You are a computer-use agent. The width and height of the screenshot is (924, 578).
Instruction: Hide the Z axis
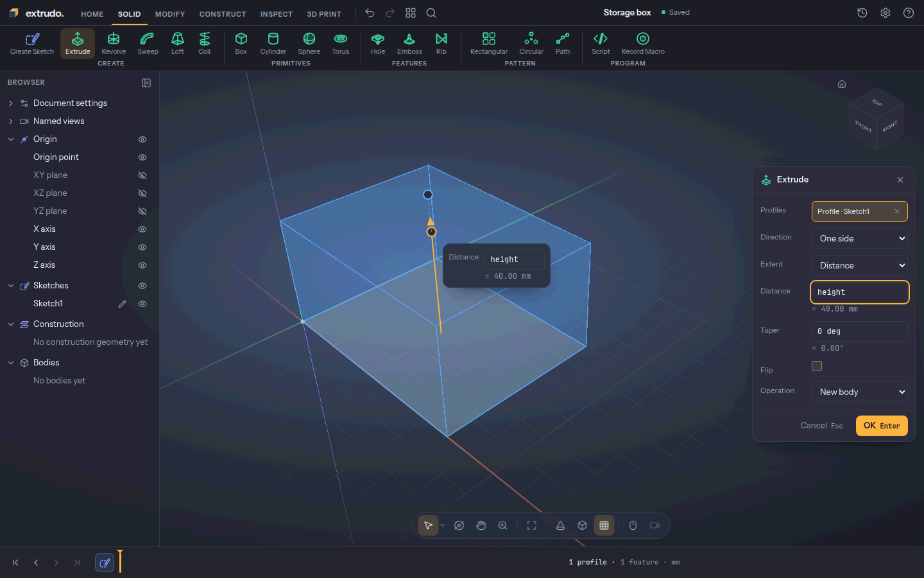tap(142, 265)
